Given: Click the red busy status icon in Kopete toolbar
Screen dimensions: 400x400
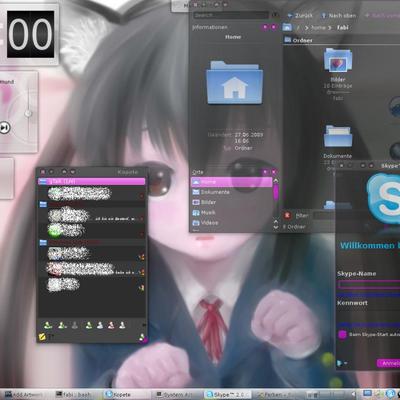Looking at the screenshot, I should point(111,325).
